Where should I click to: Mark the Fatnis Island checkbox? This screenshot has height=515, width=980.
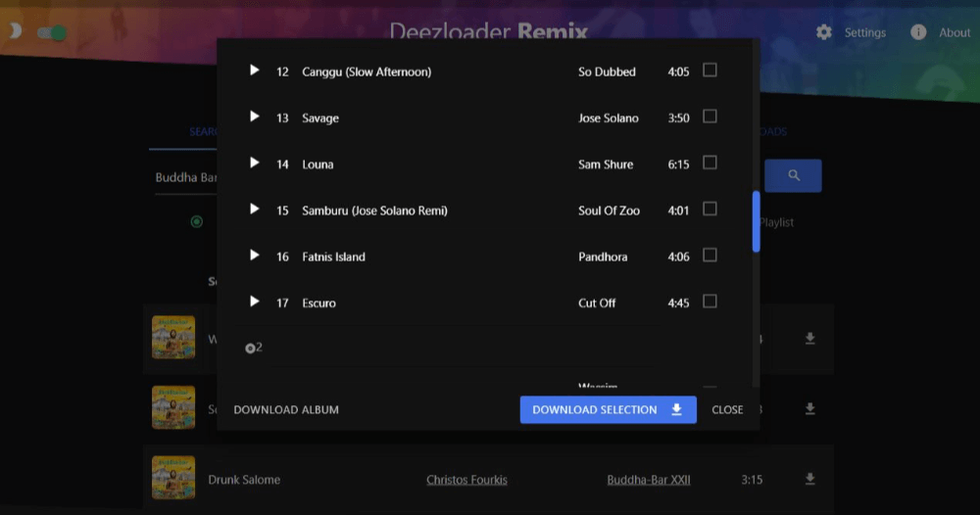(x=710, y=255)
